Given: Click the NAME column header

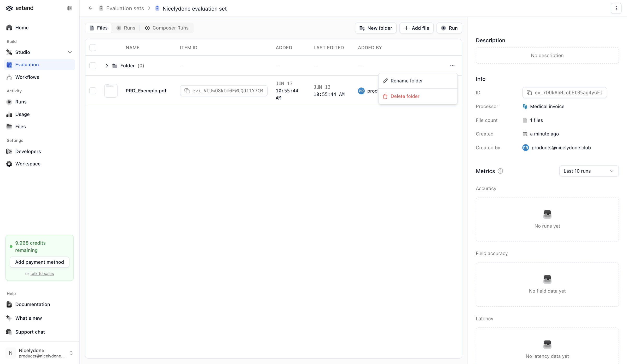Looking at the screenshot, I should coord(132,48).
